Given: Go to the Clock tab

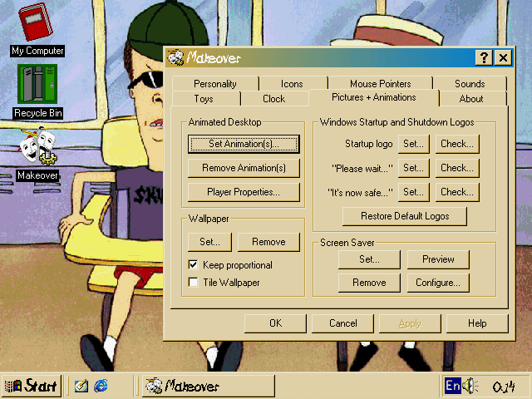Looking at the screenshot, I should point(273,99).
